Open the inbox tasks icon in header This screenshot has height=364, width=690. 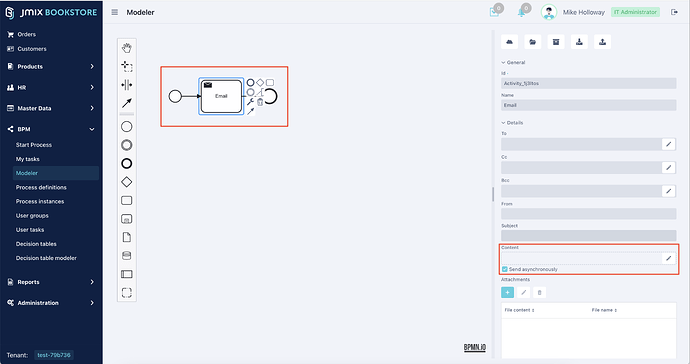(495, 12)
